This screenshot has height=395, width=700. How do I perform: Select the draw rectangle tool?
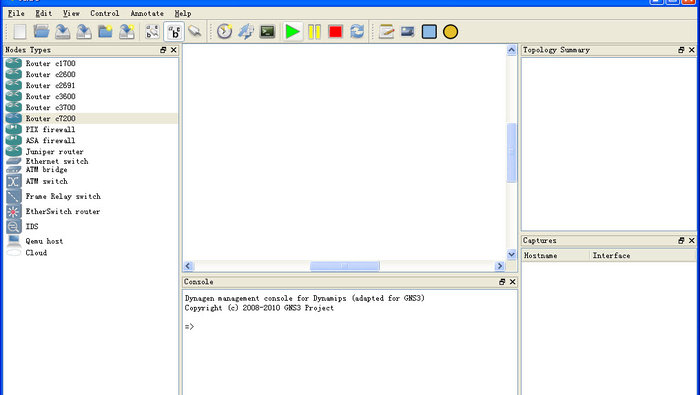coord(429,32)
